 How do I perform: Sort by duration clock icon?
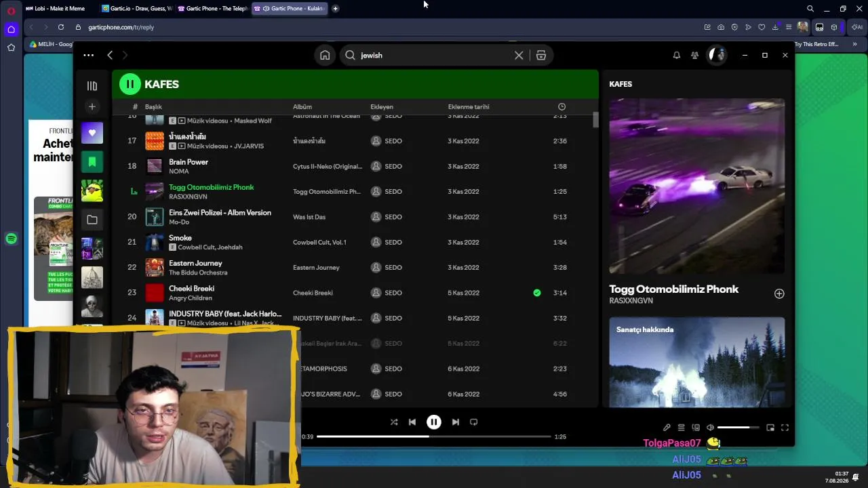(x=561, y=107)
